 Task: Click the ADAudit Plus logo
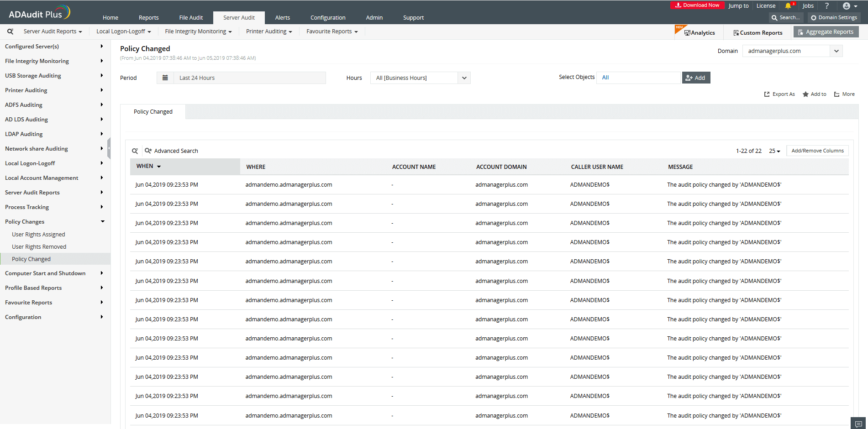pyautogui.click(x=40, y=12)
